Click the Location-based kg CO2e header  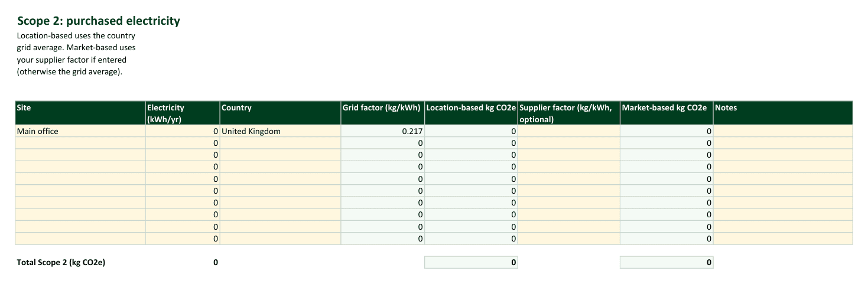click(x=471, y=113)
